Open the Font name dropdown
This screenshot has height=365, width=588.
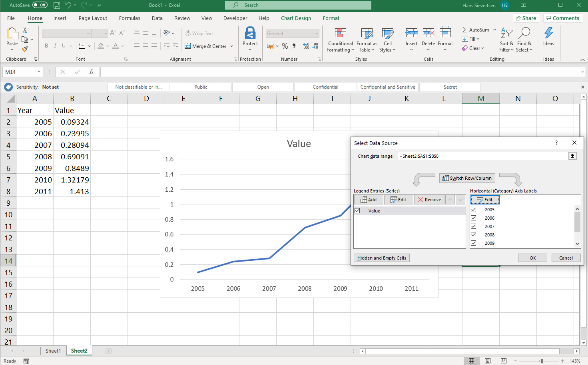click(88, 34)
